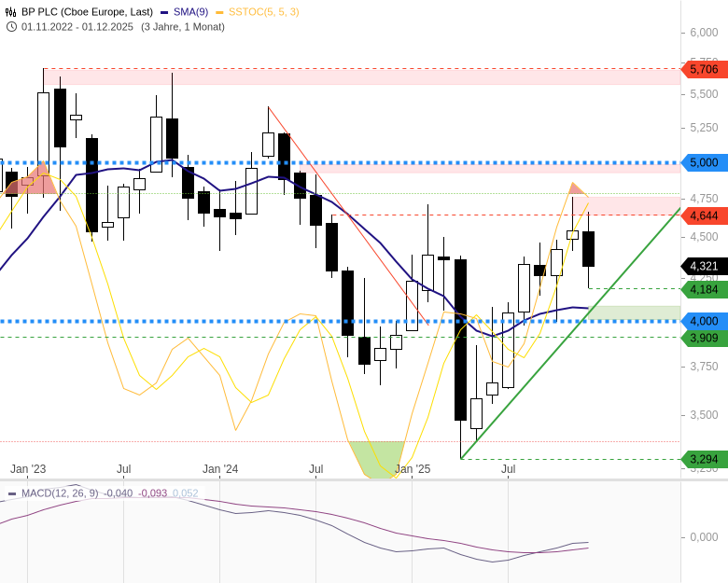The height and width of the screenshot is (583, 728).
Task: Click the green oversold zone near Jan '25
Action: coord(378,457)
